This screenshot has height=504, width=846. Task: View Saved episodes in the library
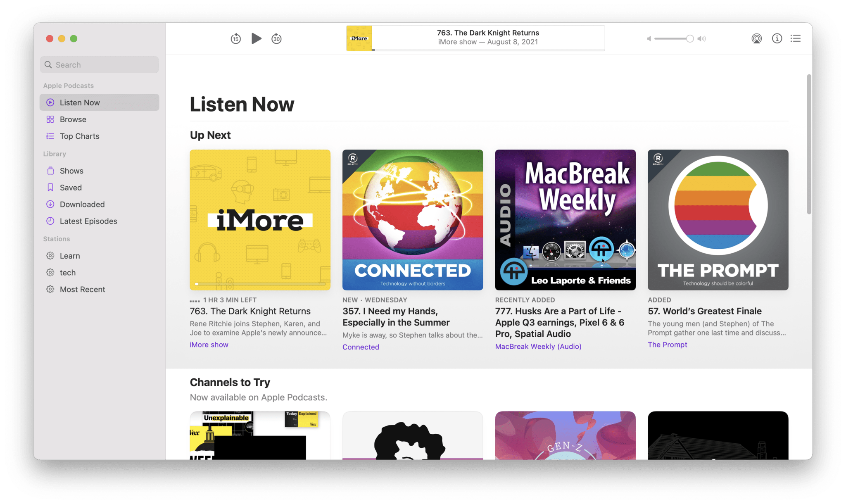pyautogui.click(x=70, y=187)
